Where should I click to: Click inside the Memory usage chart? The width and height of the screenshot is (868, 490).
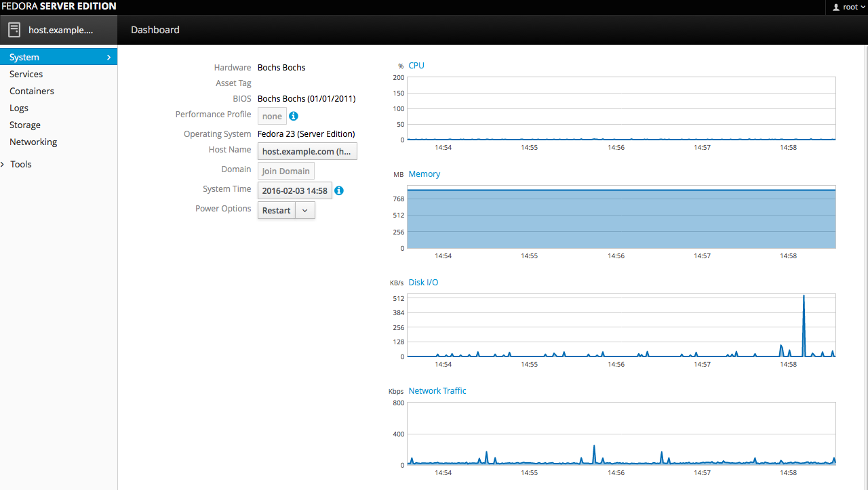click(x=621, y=217)
